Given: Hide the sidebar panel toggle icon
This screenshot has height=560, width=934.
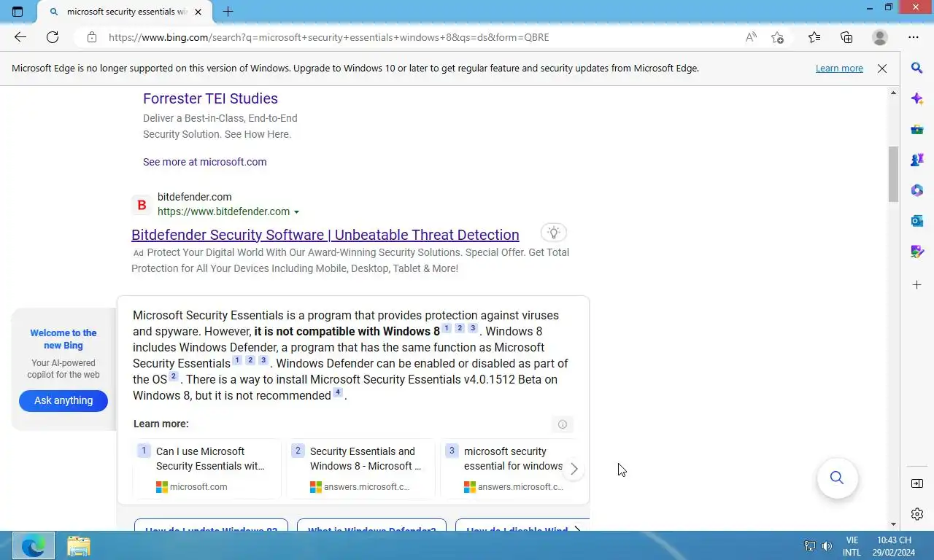Looking at the screenshot, I should click(917, 483).
